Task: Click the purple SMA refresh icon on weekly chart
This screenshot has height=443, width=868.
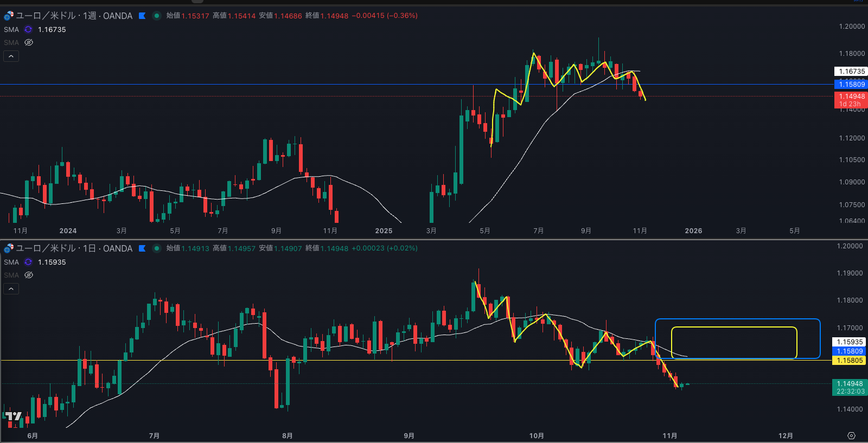Action: 28,29
